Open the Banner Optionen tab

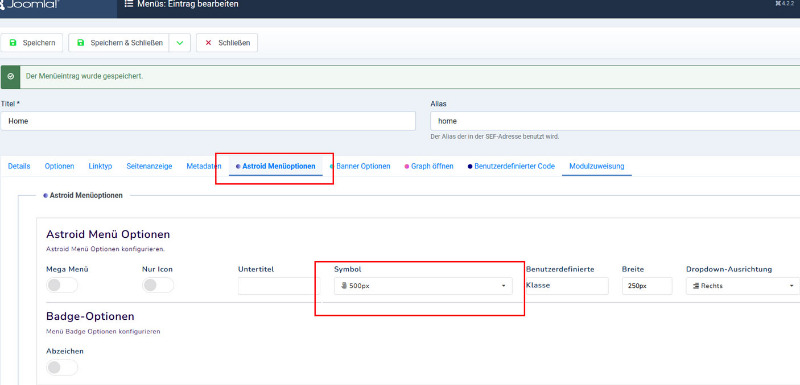pyautogui.click(x=360, y=166)
